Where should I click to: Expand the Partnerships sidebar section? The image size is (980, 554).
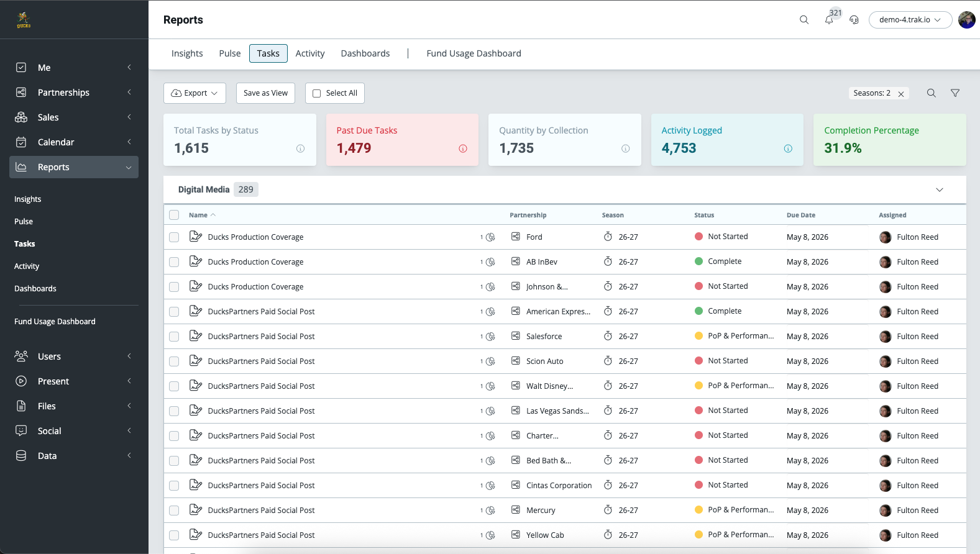pos(74,93)
